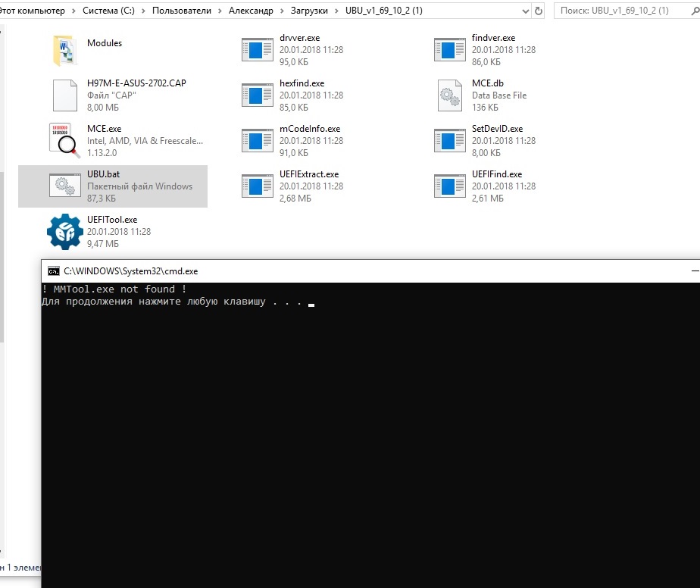This screenshot has width=700, height=588.
Task: Go to Загрузки folder in breadcrumb
Action: (x=309, y=11)
